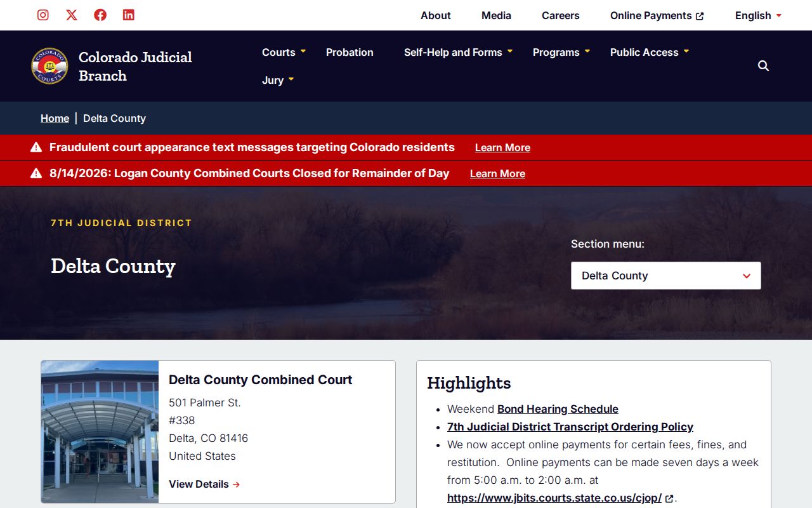Open the Media page

[x=496, y=15]
